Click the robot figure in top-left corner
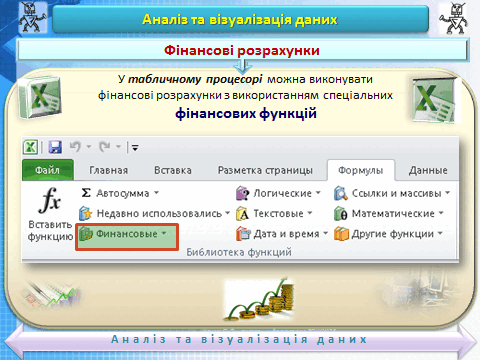 pyautogui.click(x=32, y=17)
